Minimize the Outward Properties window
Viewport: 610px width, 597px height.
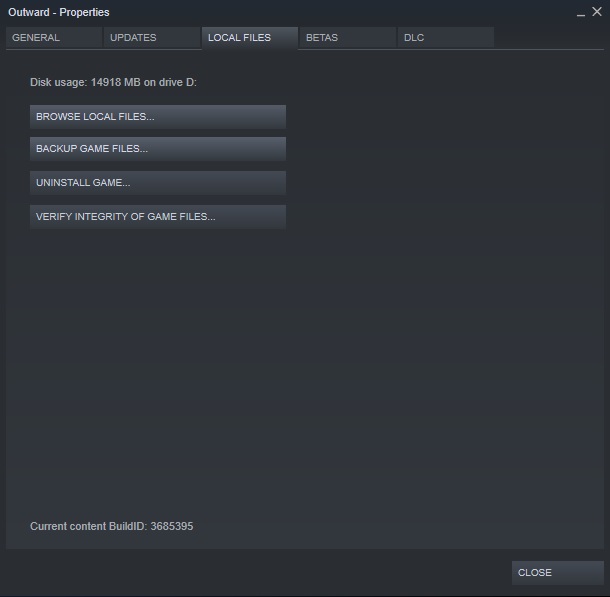(581, 13)
